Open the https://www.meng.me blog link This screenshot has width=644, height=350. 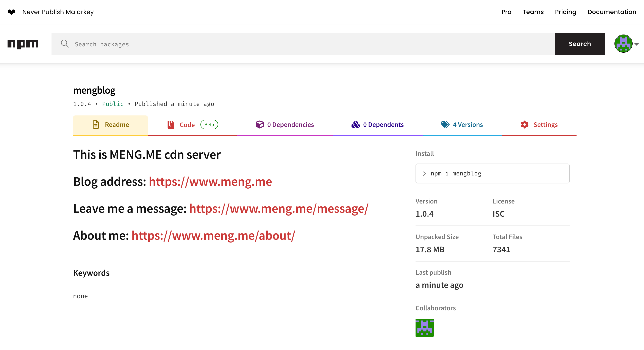coord(210,181)
